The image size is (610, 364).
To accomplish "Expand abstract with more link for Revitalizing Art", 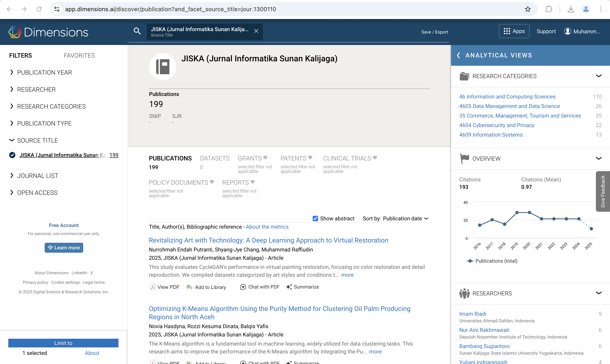I will point(347,275).
